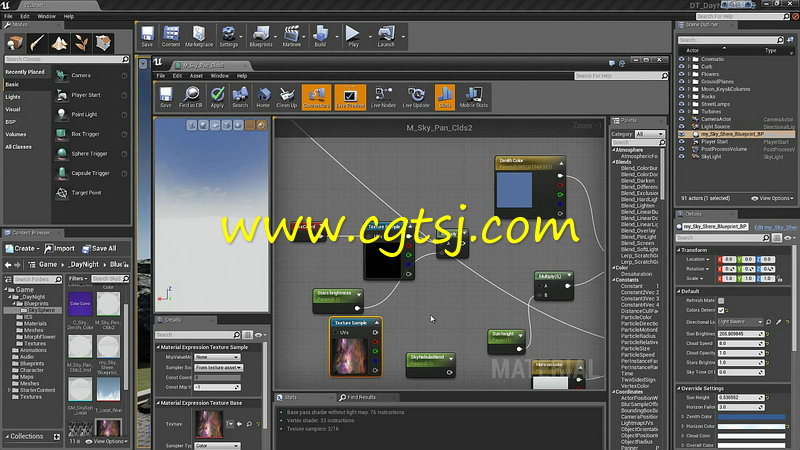Toggle visibility of SkyLight actor
Viewport: 800px width, 450px height.
[x=682, y=157]
